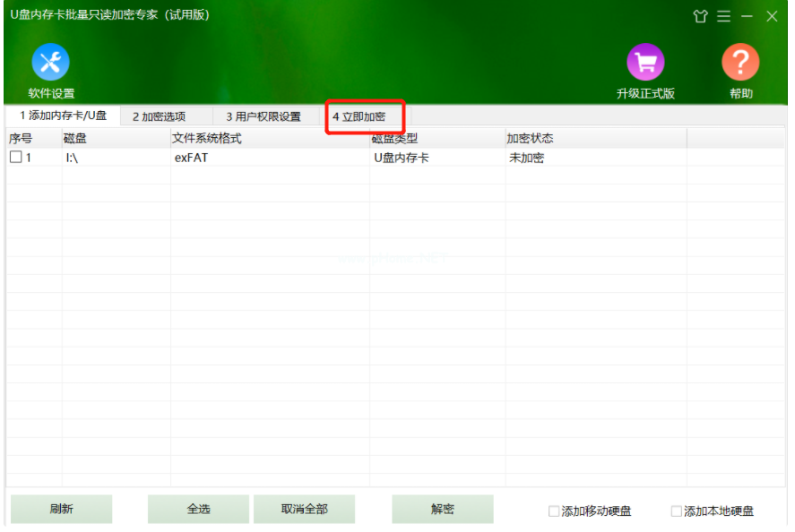Close the application window
795x532 pixels.
coord(772,17)
